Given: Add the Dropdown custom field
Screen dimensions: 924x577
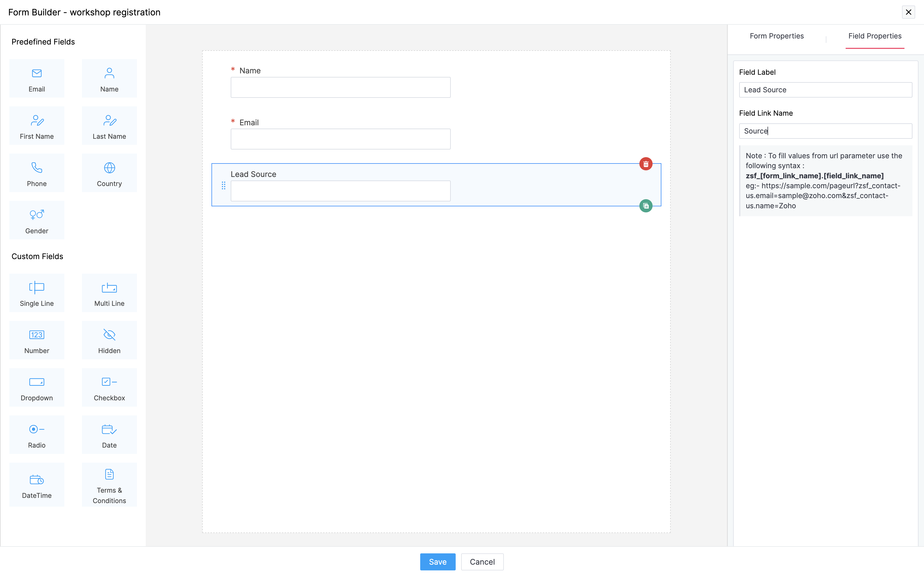Looking at the screenshot, I should [x=37, y=387].
